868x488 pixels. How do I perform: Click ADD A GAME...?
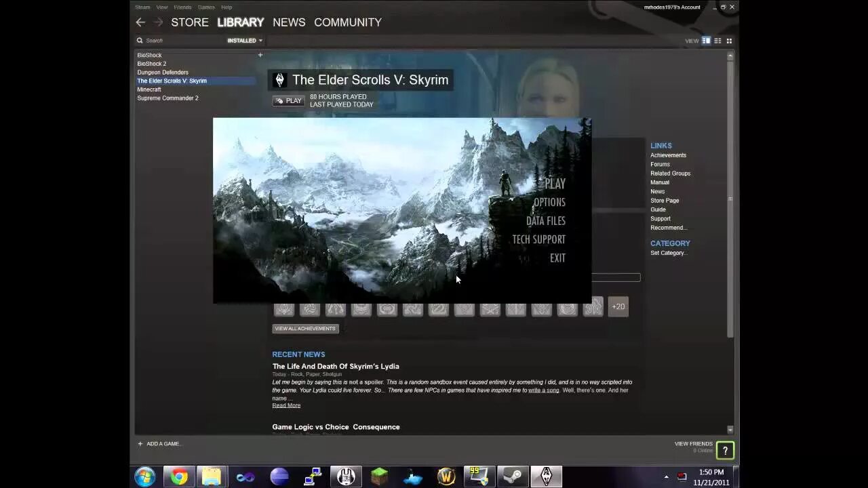160,444
